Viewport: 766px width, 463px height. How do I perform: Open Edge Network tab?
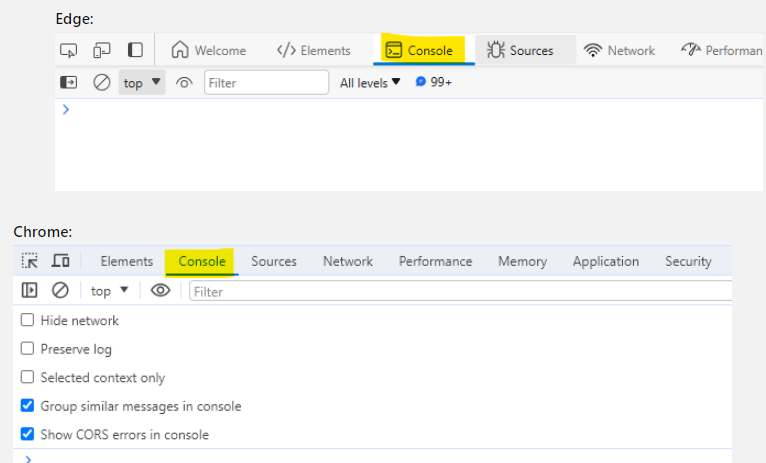click(619, 50)
